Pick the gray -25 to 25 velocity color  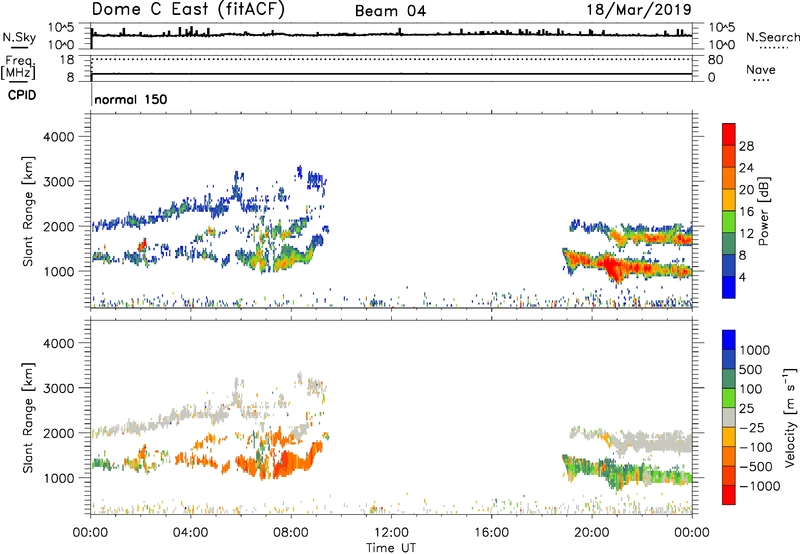729,417
